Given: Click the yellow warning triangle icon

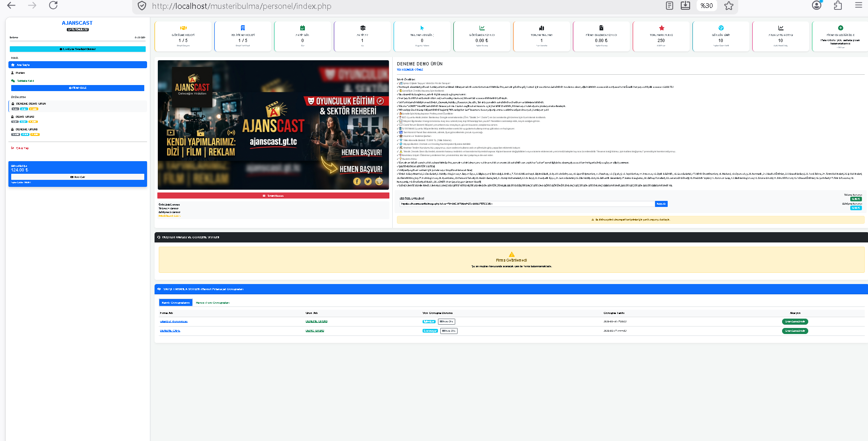Looking at the screenshot, I should click(x=511, y=255).
